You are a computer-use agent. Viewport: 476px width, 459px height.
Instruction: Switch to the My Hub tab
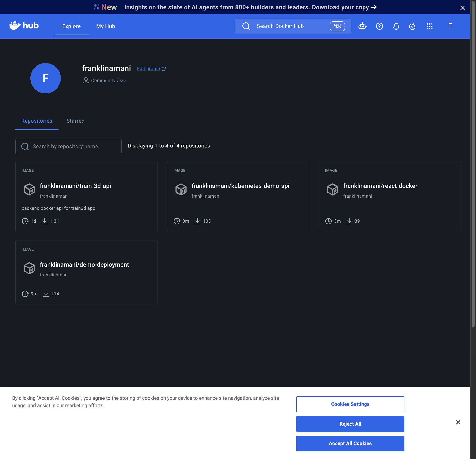coord(105,26)
